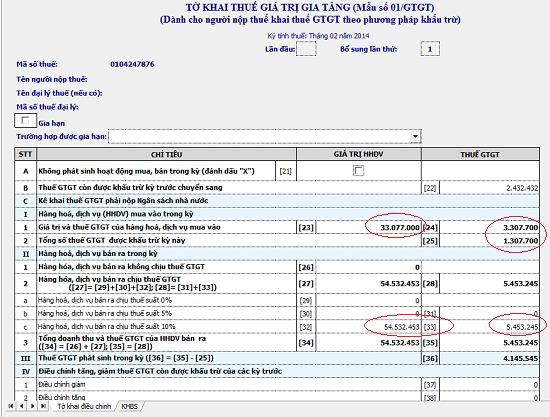The image size is (550, 417).
Task: Select the [32] cell with 54.532.453
Action: click(368, 327)
